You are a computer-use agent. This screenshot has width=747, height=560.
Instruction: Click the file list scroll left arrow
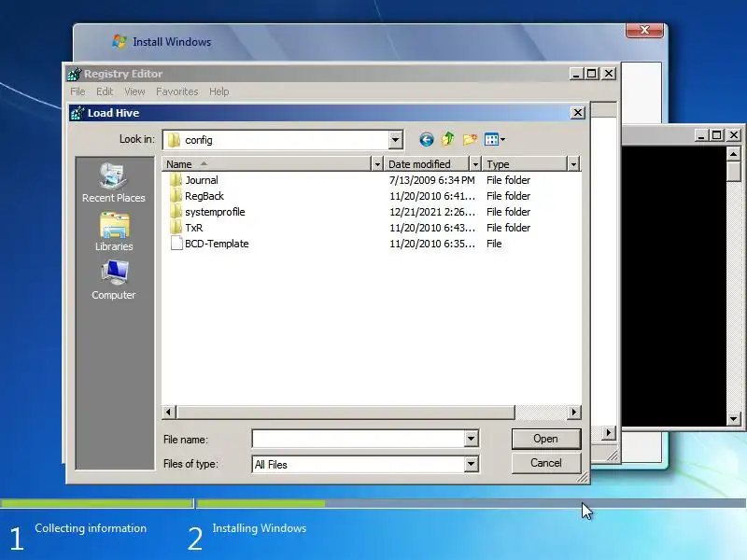169,412
